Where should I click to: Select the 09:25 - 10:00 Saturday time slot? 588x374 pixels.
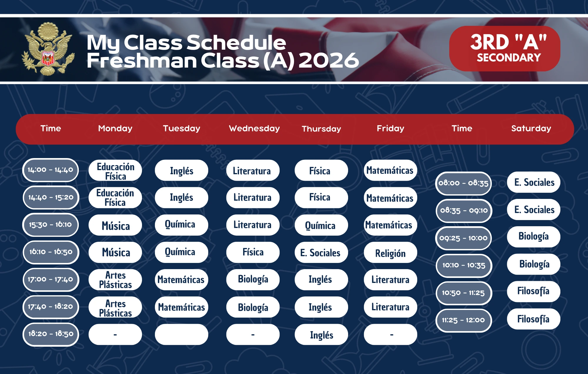coord(464,238)
